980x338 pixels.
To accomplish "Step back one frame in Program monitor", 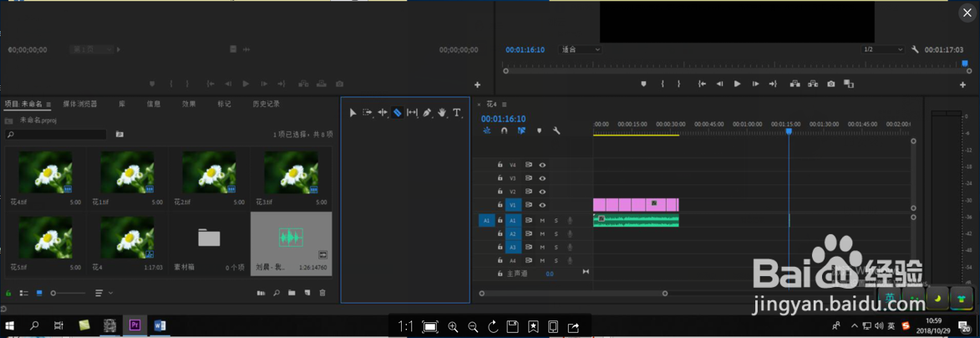I will pyautogui.click(x=720, y=84).
